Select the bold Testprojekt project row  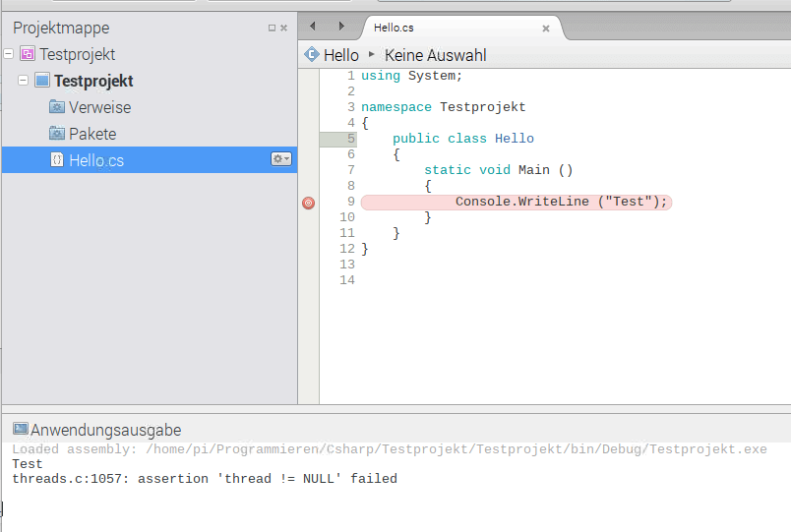tap(150, 81)
